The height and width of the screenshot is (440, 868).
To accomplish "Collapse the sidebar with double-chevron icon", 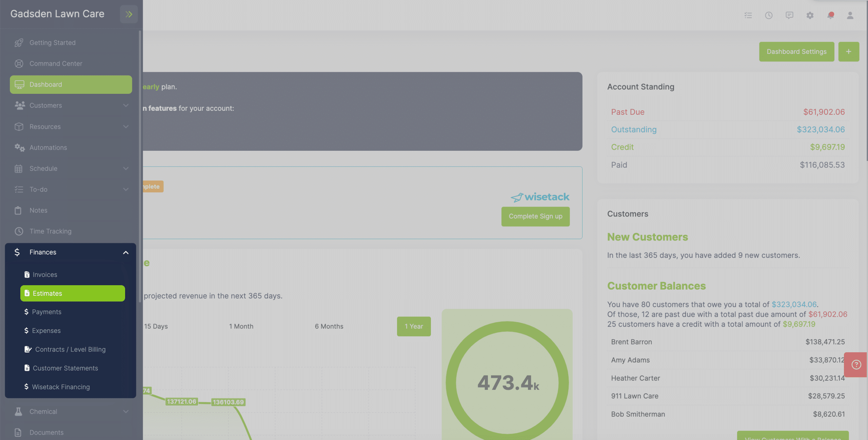I will point(129,14).
